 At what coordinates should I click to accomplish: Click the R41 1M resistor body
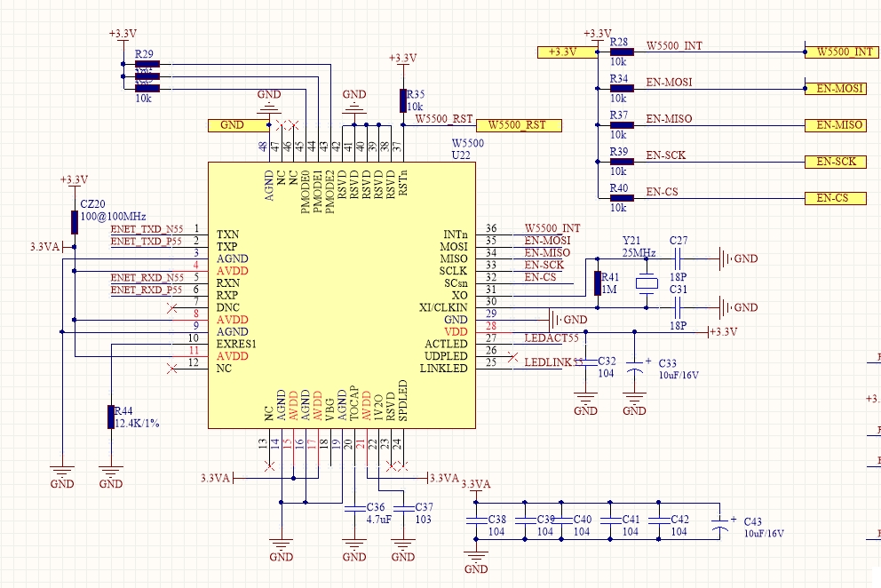coord(598,283)
